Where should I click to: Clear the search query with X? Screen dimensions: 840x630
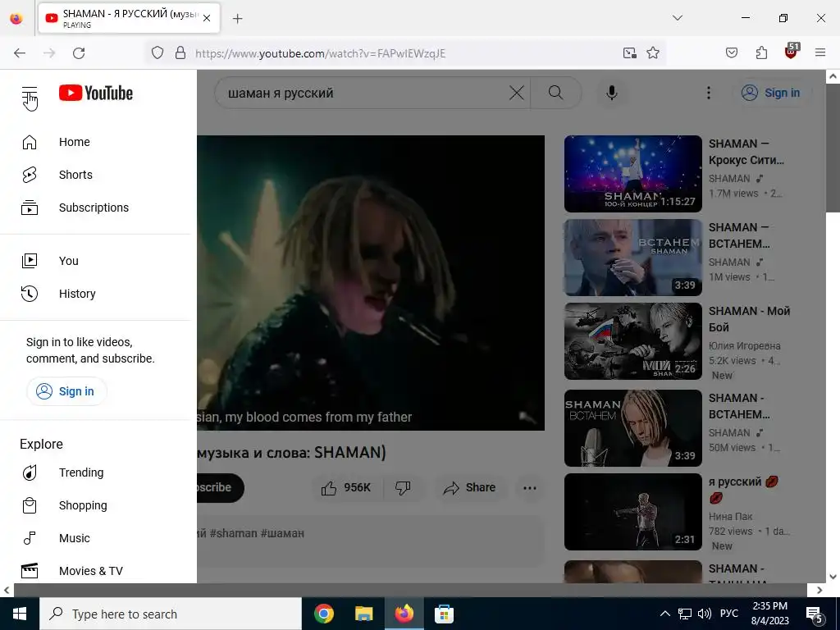tap(517, 94)
